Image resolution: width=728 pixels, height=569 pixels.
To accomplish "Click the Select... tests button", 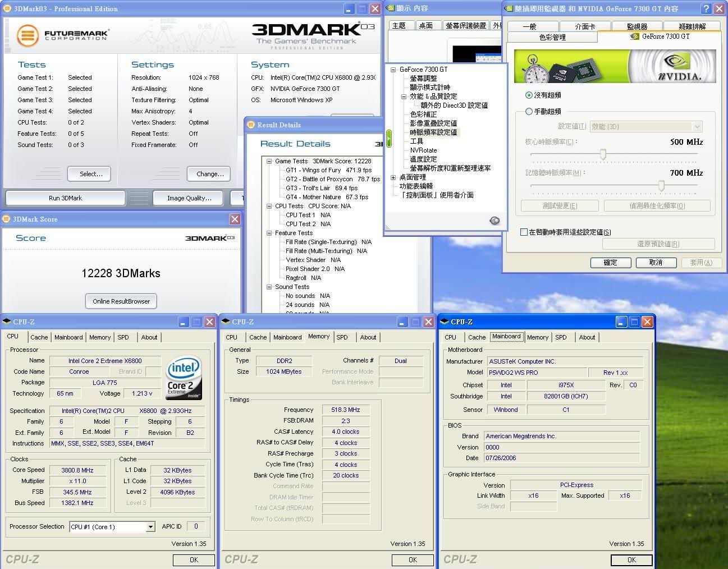I will (91, 174).
